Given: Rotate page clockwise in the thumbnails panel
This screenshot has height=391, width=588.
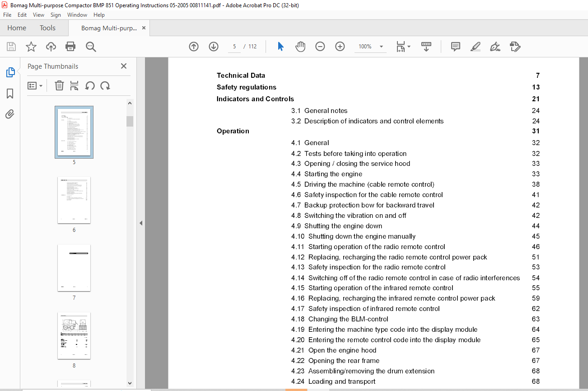Looking at the screenshot, I should coord(105,85).
